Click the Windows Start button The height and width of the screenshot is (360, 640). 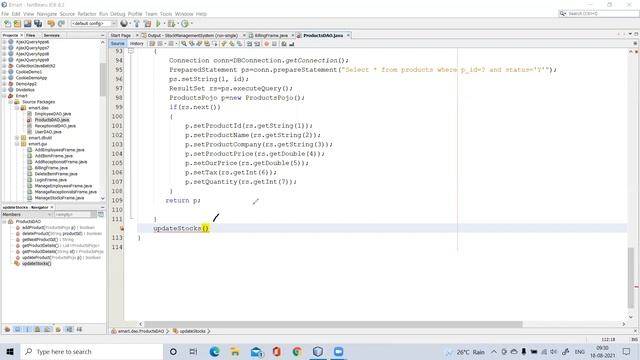point(10,351)
